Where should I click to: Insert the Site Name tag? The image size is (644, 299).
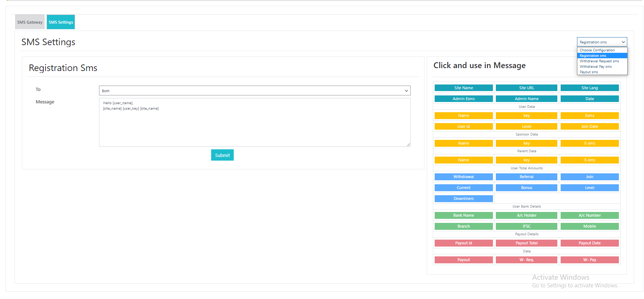(463, 88)
